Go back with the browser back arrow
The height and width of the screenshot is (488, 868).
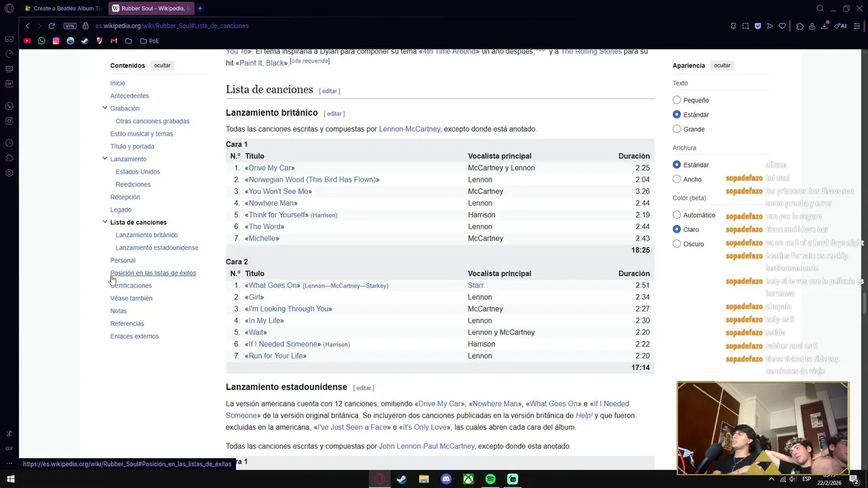pyautogui.click(x=27, y=26)
